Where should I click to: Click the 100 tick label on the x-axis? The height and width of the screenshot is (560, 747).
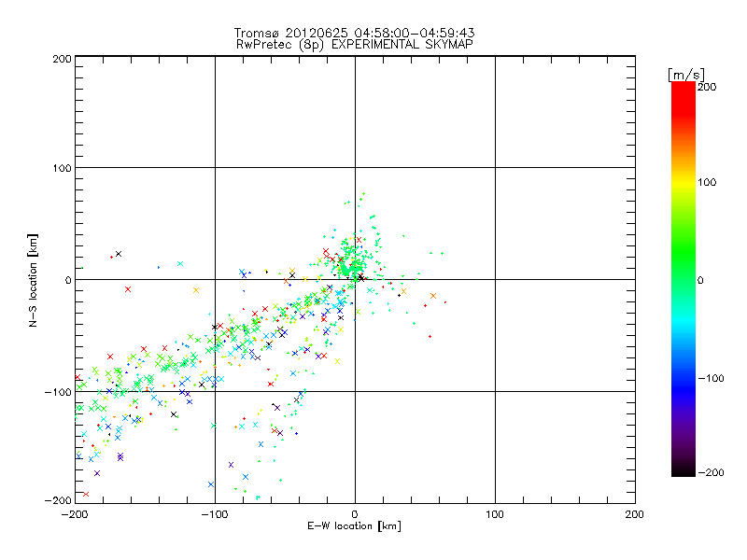tap(494, 513)
